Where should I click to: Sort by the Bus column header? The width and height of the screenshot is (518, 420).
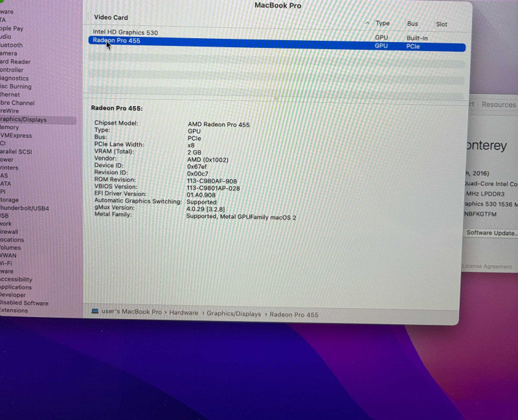pyautogui.click(x=412, y=24)
